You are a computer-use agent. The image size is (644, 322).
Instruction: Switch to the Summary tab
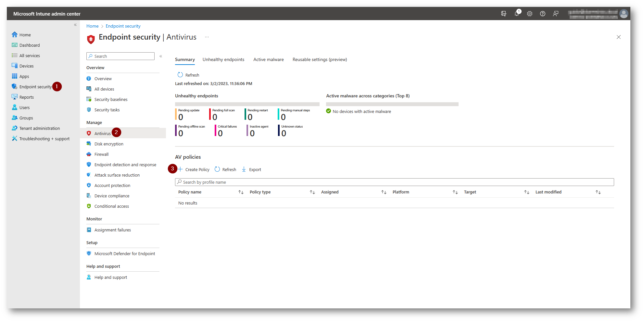(x=185, y=59)
